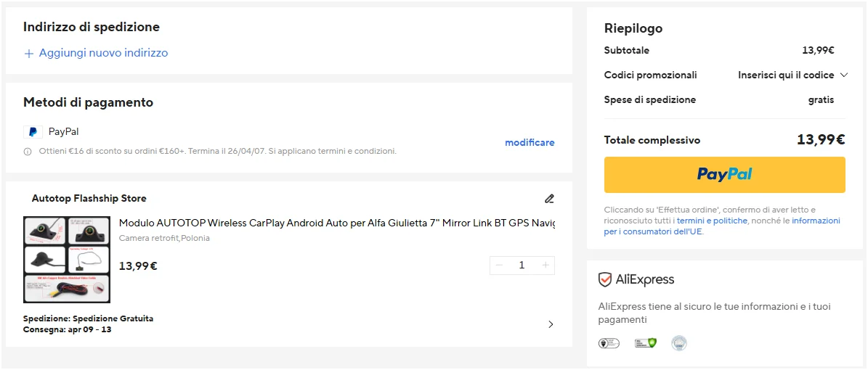Decrease the quantity with the minus button

tap(499, 266)
